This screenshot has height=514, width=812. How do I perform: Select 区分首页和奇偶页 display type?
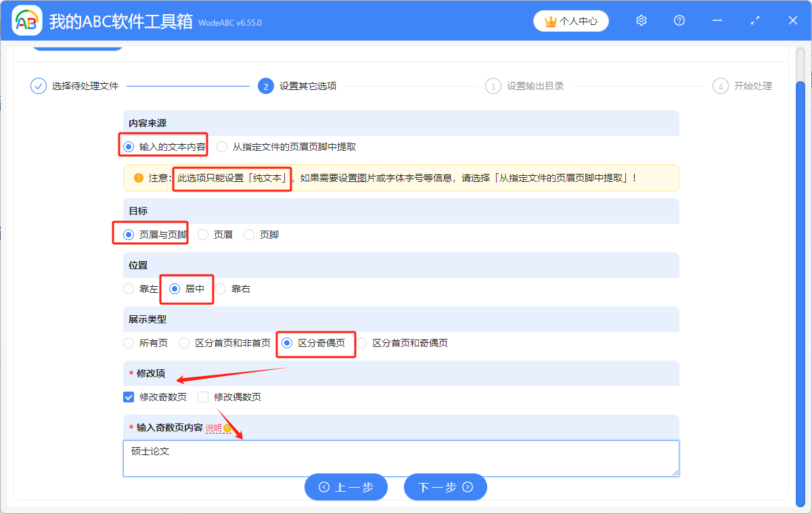[362, 343]
